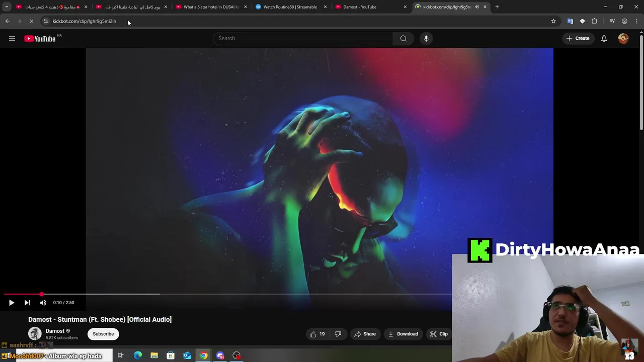Open the Google Translate extension icon

[570, 21]
